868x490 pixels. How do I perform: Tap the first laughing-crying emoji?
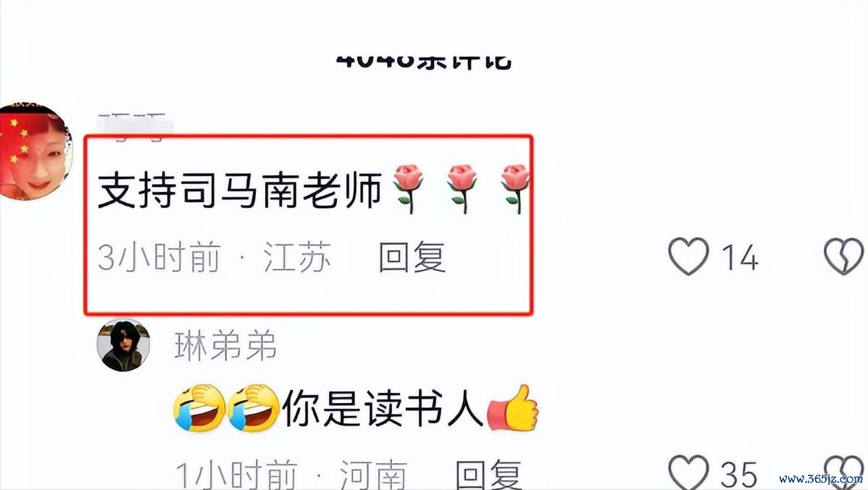click(199, 408)
